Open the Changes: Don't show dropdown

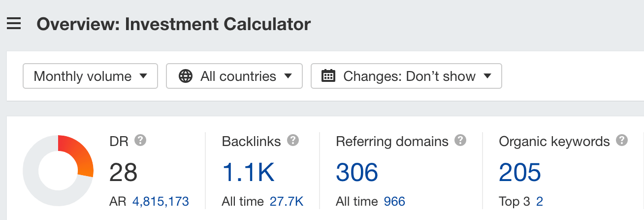pyautogui.click(x=406, y=76)
